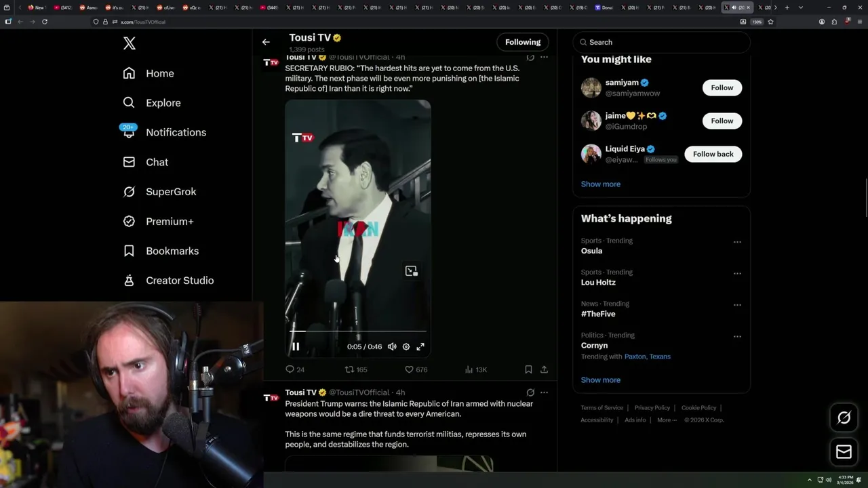Open Accessibility footer link

(x=597, y=420)
